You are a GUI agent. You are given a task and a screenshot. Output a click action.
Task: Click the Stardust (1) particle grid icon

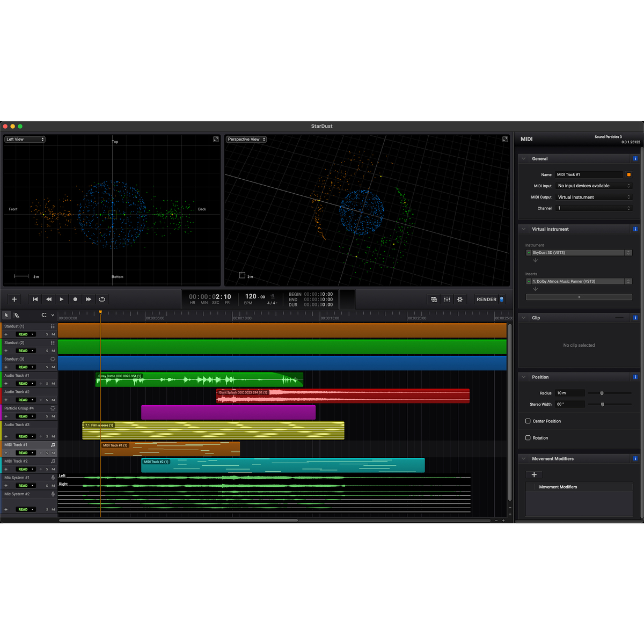click(53, 326)
